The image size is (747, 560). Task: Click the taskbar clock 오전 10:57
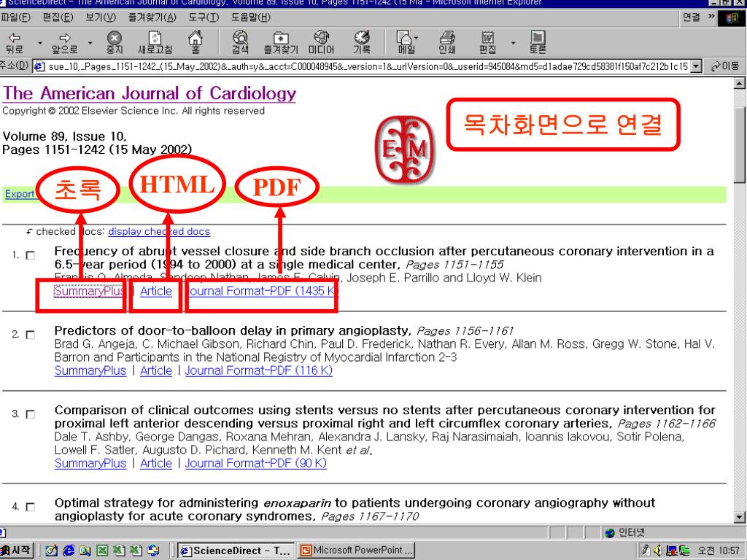[719, 551]
